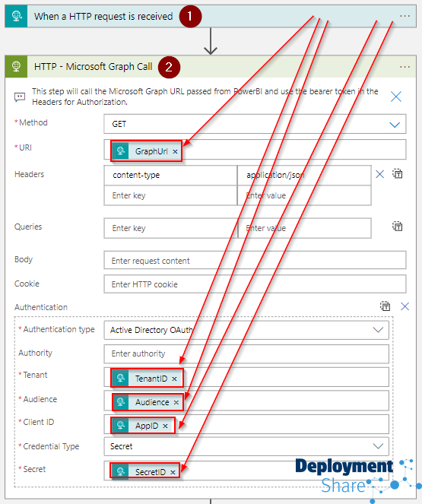Click the Enter HTTP cookie field
Image resolution: width=422 pixels, height=504 pixels.
point(255,284)
